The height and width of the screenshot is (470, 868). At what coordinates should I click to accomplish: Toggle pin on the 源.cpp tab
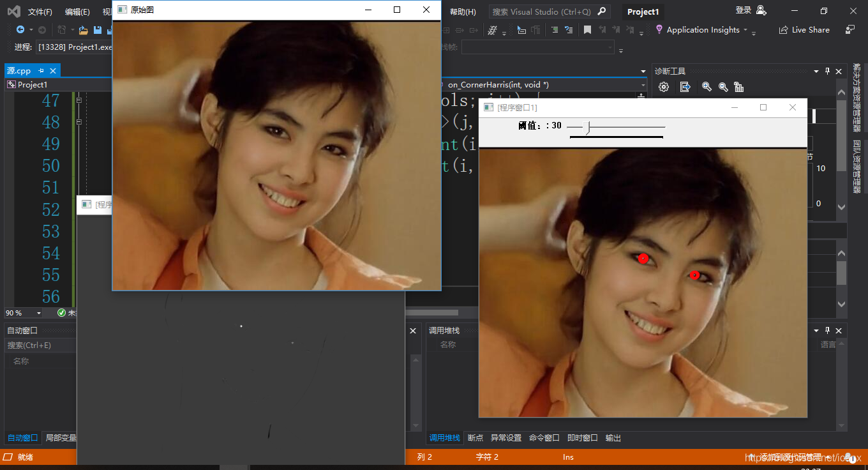pyautogui.click(x=41, y=71)
